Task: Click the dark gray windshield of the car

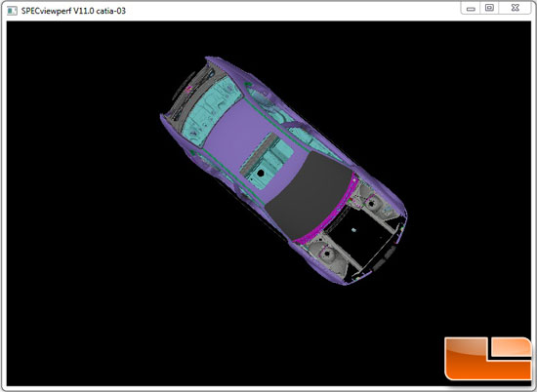Action: pyautogui.click(x=309, y=195)
